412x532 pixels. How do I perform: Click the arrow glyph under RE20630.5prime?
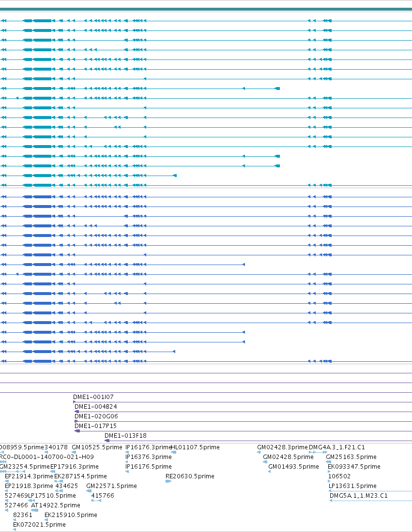coord(168,481)
